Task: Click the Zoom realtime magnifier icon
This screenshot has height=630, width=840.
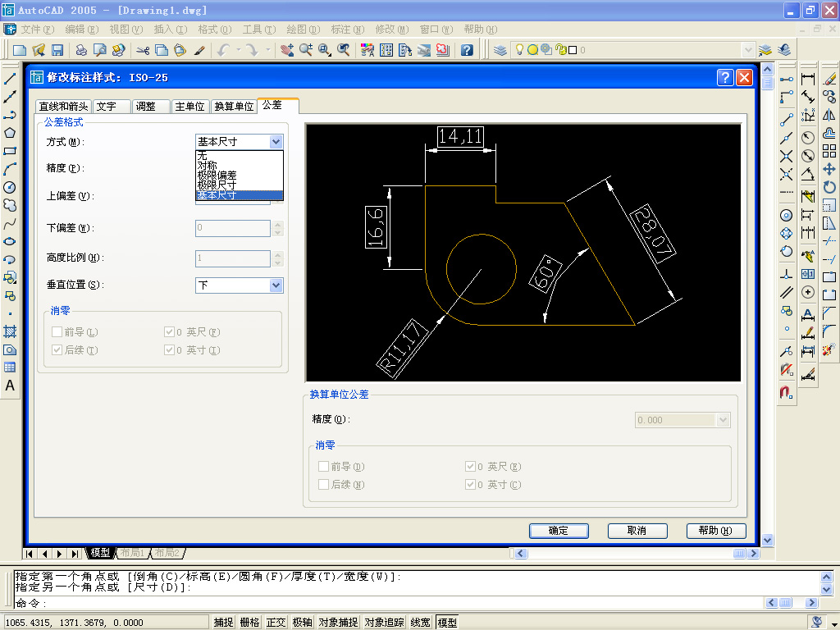Action: click(306, 50)
